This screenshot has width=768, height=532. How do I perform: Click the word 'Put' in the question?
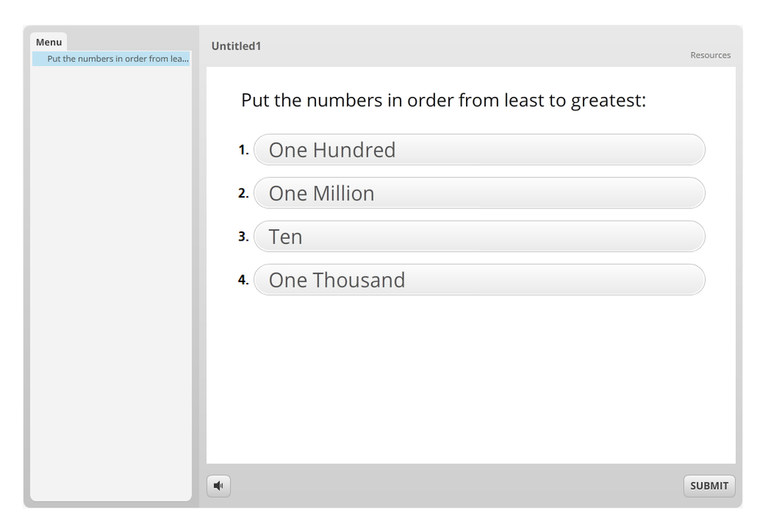[256, 101]
